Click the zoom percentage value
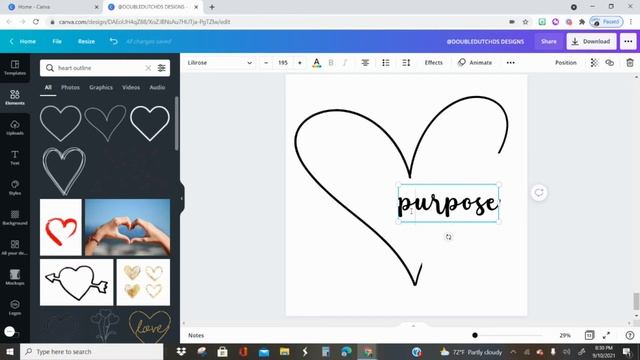This screenshot has width=640, height=360. pos(565,335)
